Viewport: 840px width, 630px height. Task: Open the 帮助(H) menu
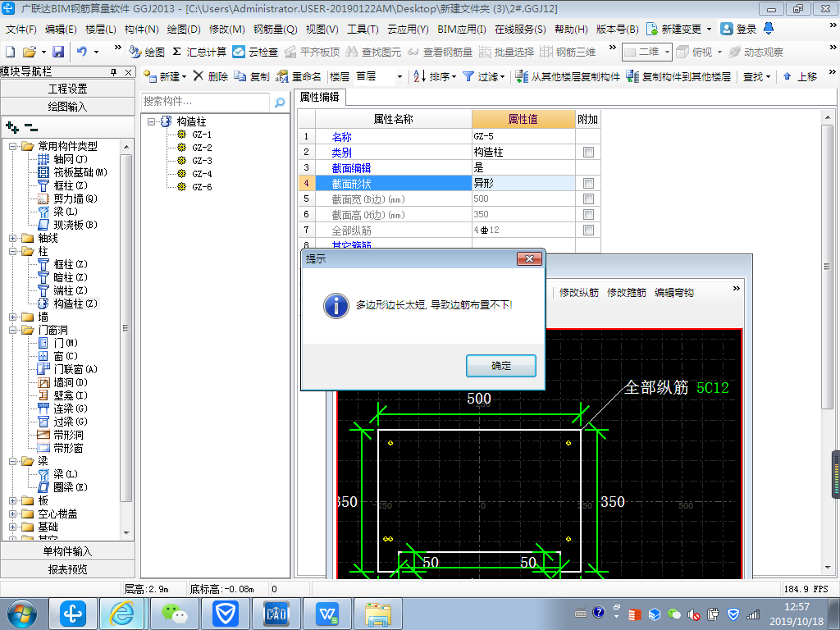point(571,29)
